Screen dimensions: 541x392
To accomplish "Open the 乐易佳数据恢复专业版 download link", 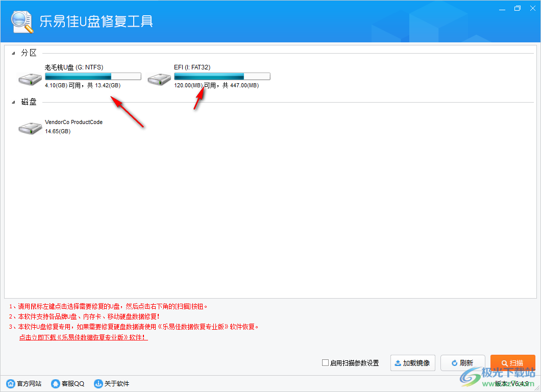I will [x=83, y=337].
